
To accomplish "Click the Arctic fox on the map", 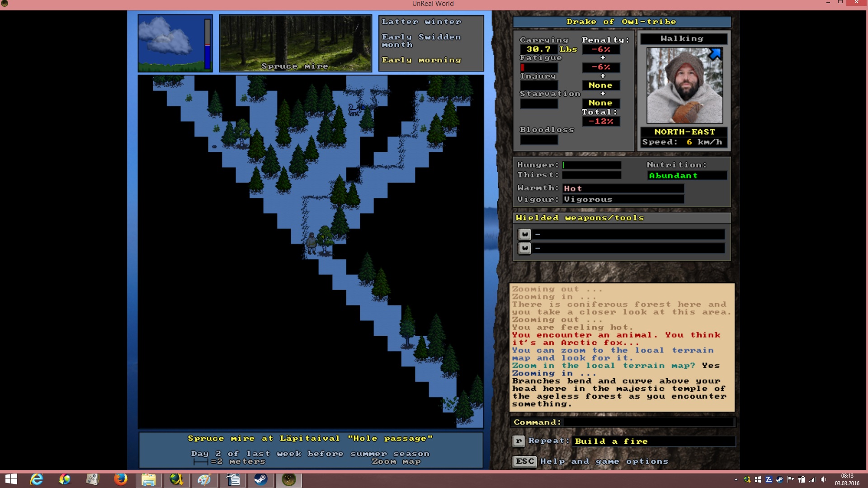I will (355, 109).
